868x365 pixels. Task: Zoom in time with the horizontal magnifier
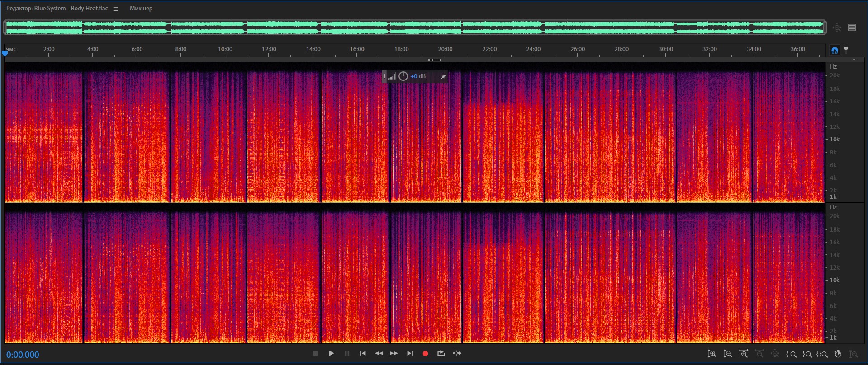(743, 354)
